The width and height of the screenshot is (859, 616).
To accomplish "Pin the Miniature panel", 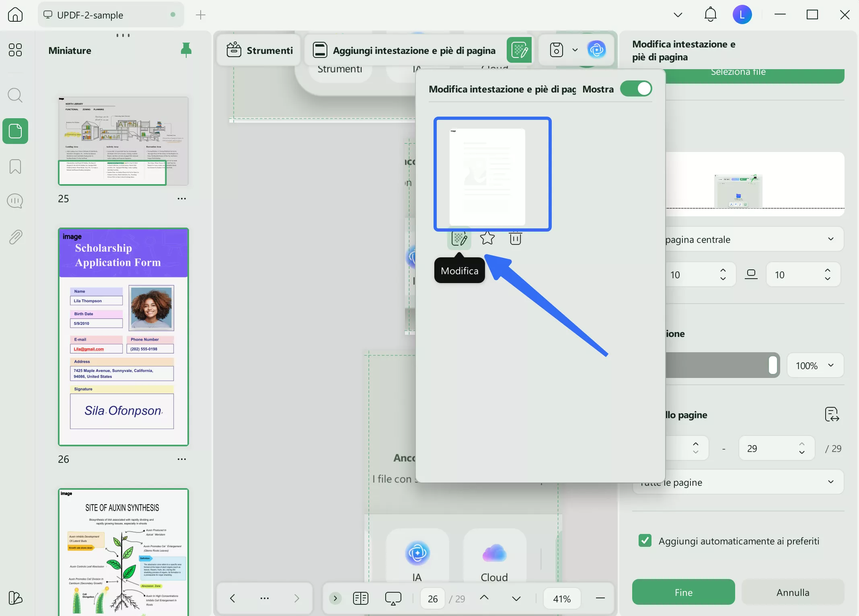I will click(186, 50).
